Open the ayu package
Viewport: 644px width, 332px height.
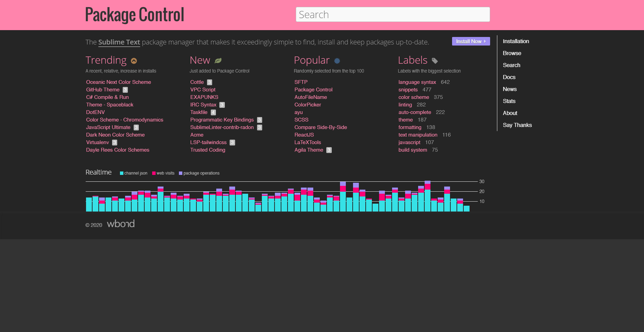pyautogui.click(x=299, y=112)
